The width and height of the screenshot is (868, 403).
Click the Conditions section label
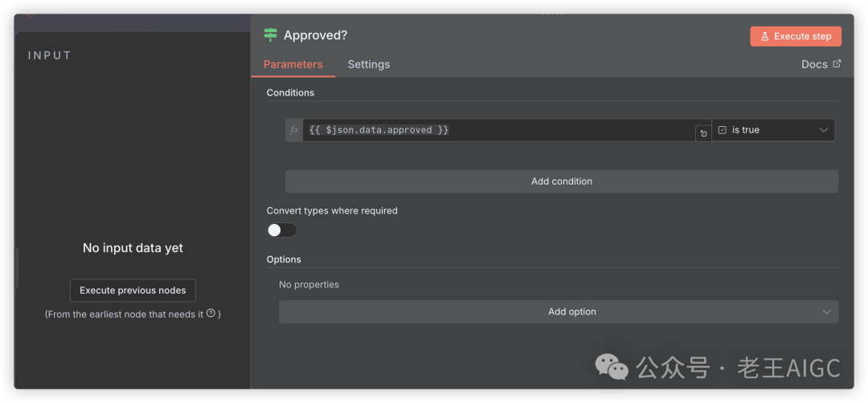291,93
